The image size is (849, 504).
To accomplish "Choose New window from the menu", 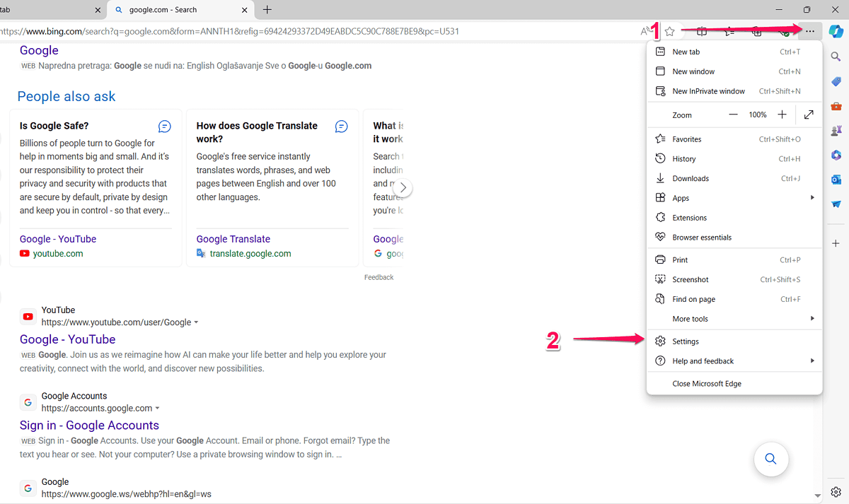I will point(734,71).
